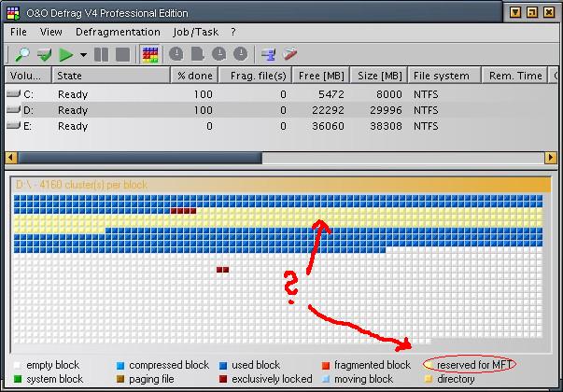Click E: drive icon
Viewport: 563px width, 392px height.
pyautogui.click(x=13, y=125)
